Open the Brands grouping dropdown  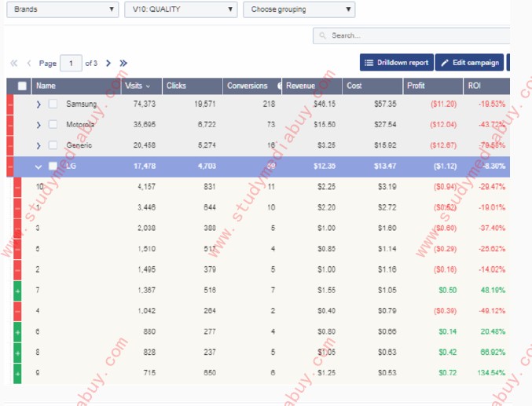(x=63, y=9)
